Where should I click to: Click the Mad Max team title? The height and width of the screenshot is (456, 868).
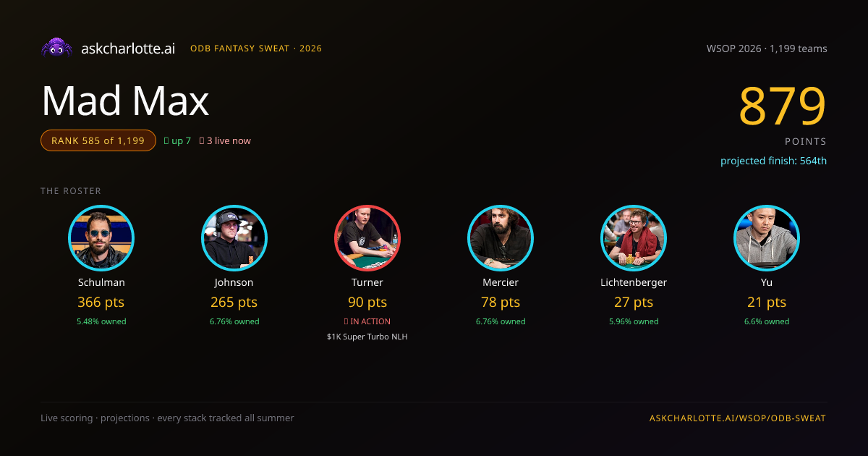click(x=125, y=101)
